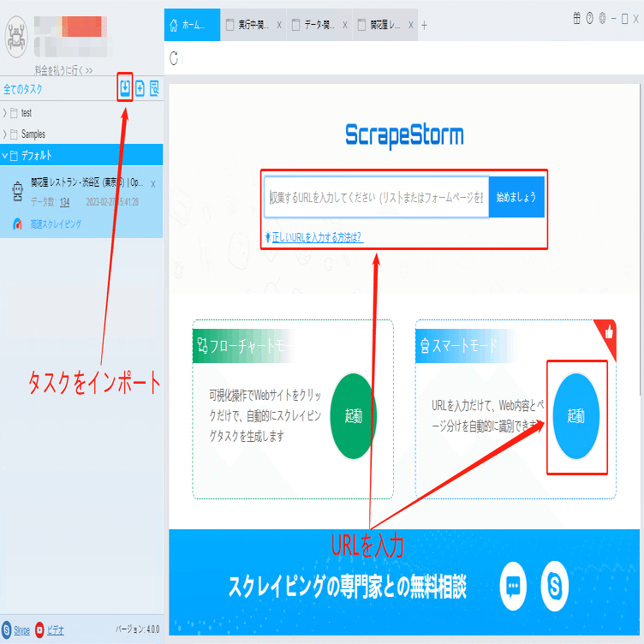Open the help question-mark icon

point(589,18)
